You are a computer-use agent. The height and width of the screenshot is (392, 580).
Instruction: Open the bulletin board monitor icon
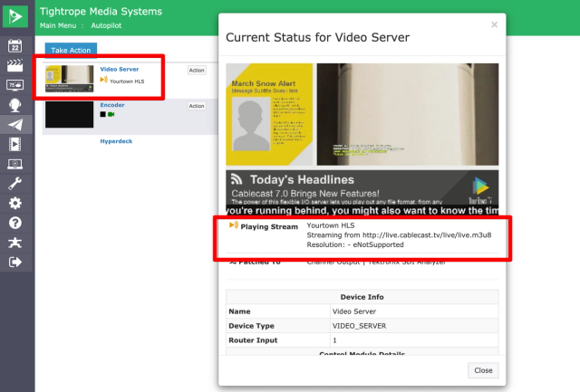(14, 85)
